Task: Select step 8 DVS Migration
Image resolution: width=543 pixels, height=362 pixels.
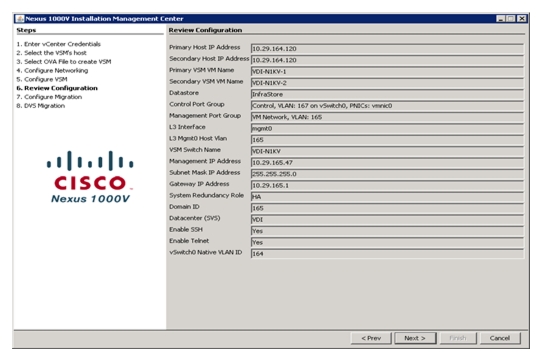Action: [41, 106]
